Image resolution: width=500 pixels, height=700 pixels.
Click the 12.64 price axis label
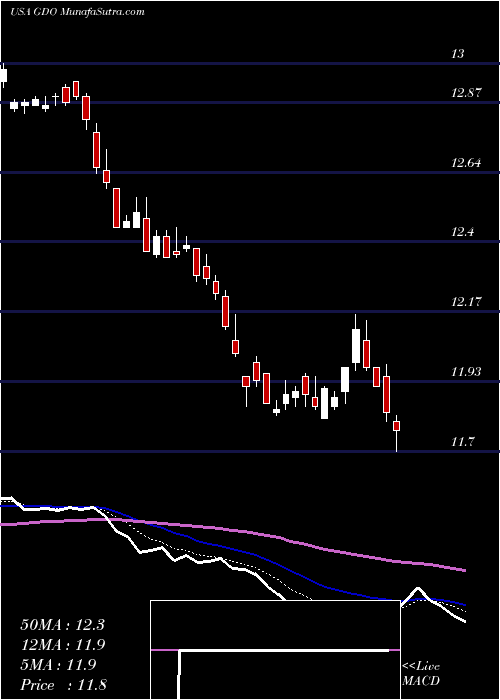coord(466,163)
